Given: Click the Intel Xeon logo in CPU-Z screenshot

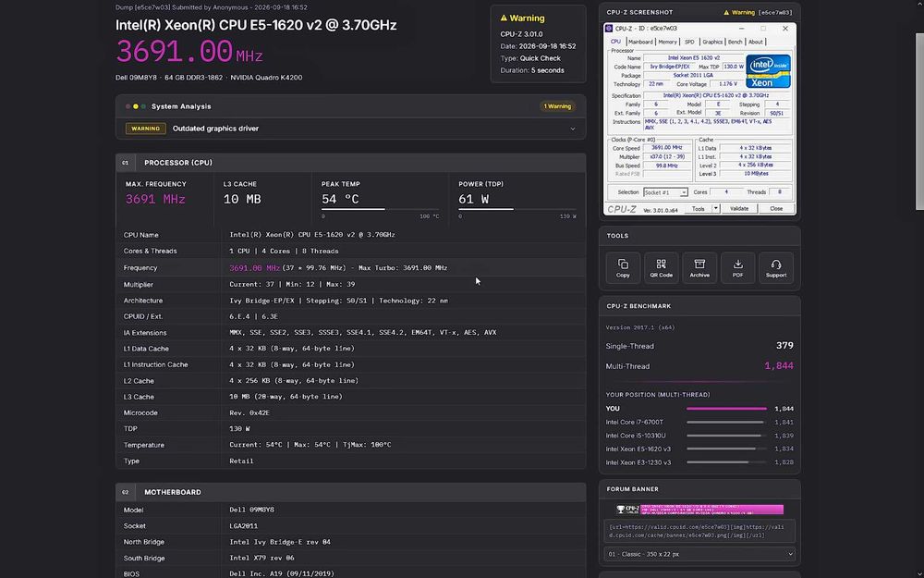Looking at the screenshot, I should (769, 71).
